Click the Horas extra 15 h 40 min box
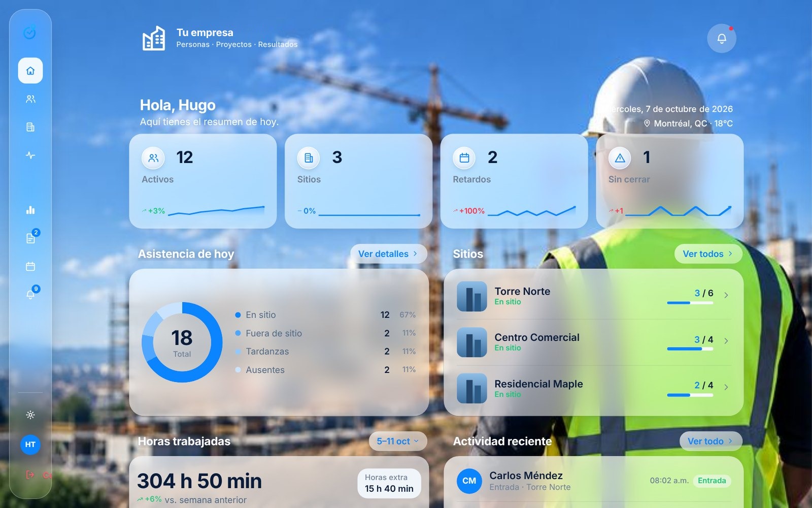812x508 pixels. (389, 483)
